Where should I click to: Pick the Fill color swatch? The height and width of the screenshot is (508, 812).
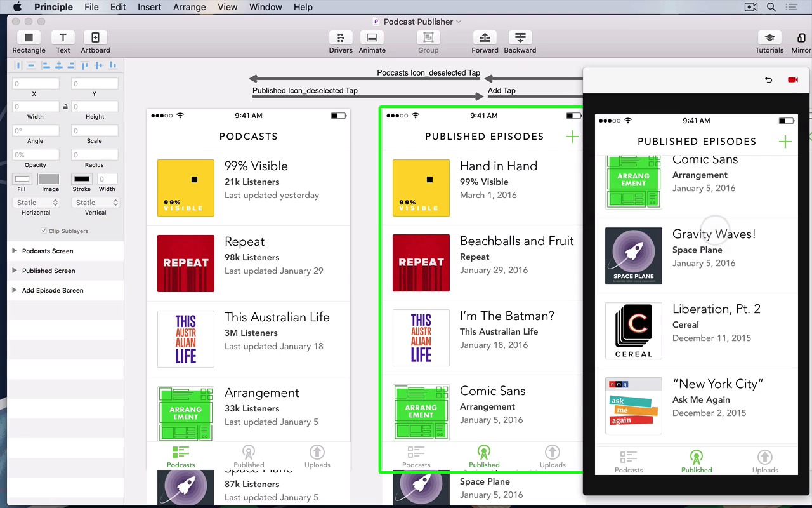(22, 179)
